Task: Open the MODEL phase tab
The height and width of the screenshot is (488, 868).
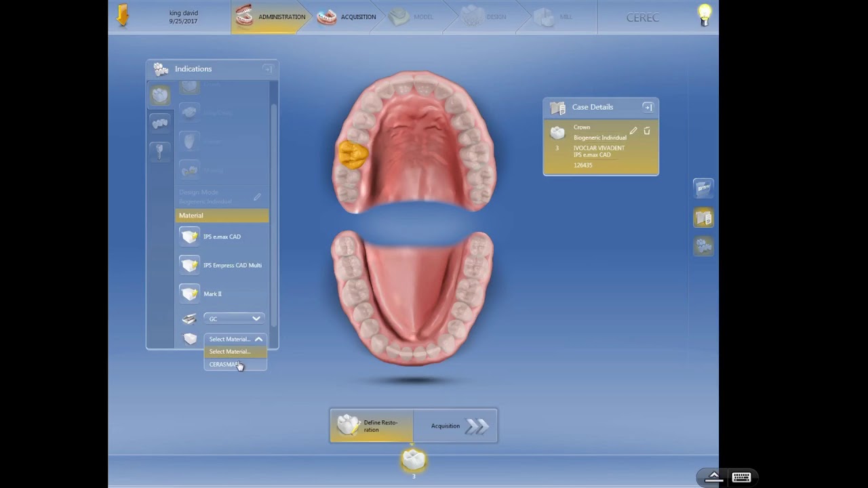Action: [x=411, y=17]
